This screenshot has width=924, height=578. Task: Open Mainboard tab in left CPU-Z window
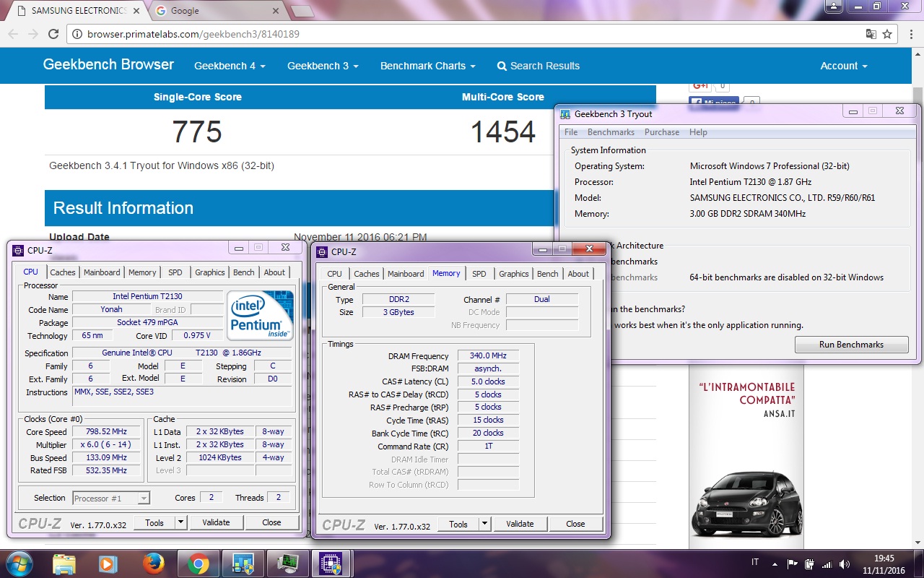(102, 272)
